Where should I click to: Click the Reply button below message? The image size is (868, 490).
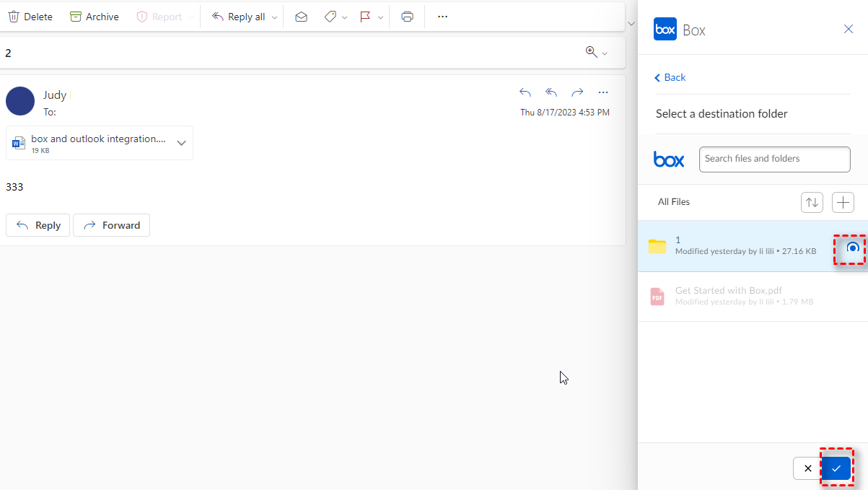pyautogui.click(x=38, y=225)
